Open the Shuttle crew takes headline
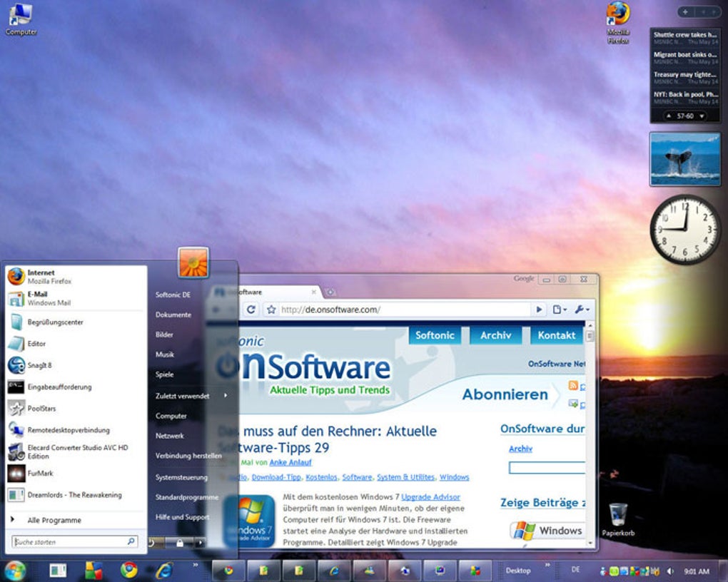728x582 pixels. coord(685,35)
